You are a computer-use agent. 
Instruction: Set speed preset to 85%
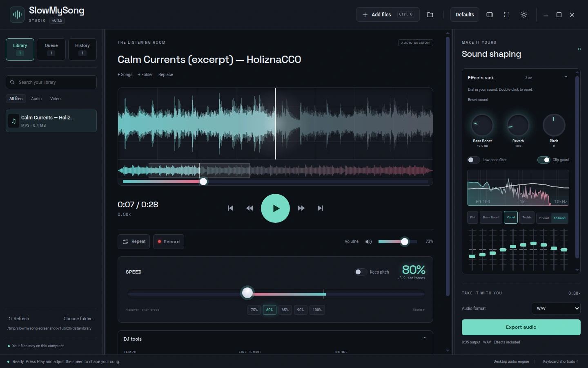click(x=285, y=310)
